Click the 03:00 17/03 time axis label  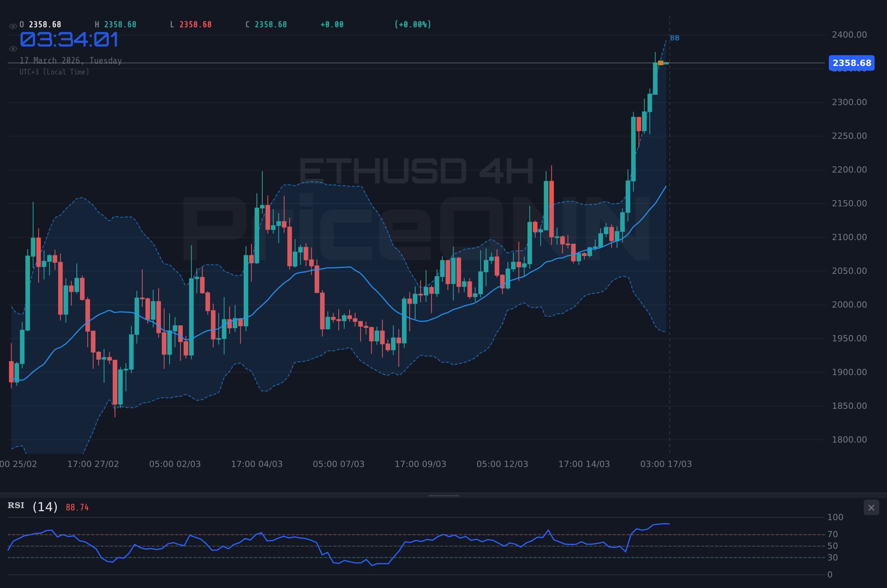[x=665, y=464]
